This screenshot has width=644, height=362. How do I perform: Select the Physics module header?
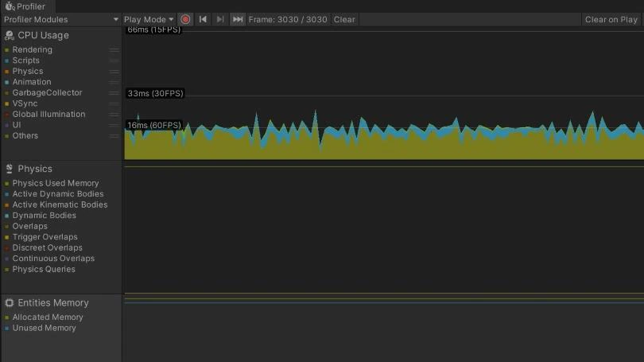pyautogui.click(x=35, y=169)
